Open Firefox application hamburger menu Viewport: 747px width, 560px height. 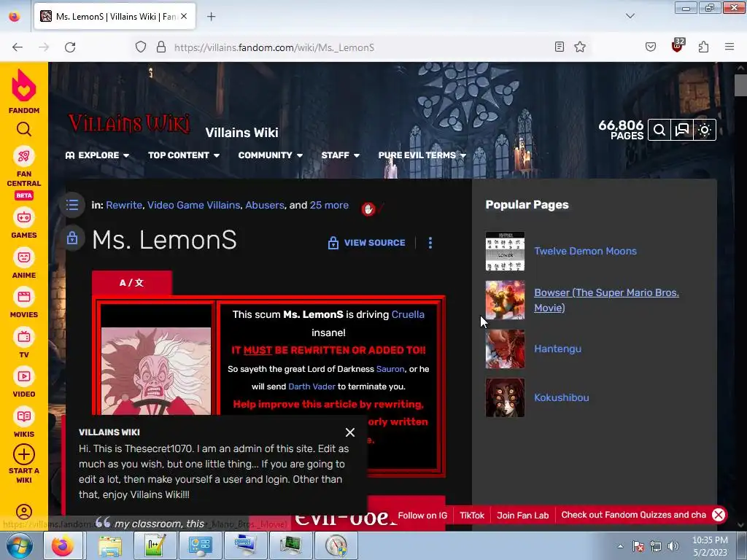pyautogui.click(x=729, y=47)
